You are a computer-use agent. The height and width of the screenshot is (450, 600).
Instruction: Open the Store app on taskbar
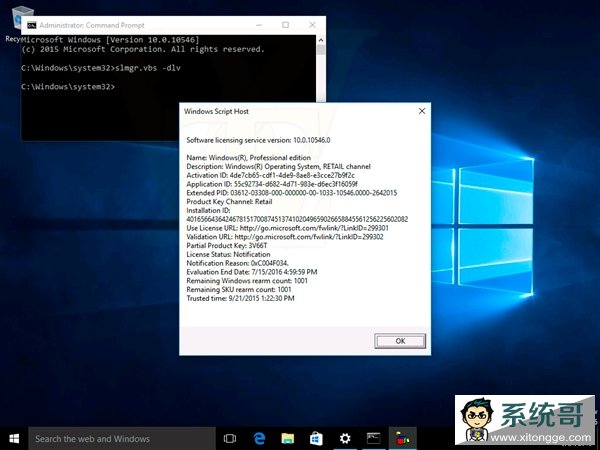tap(316, 439)
